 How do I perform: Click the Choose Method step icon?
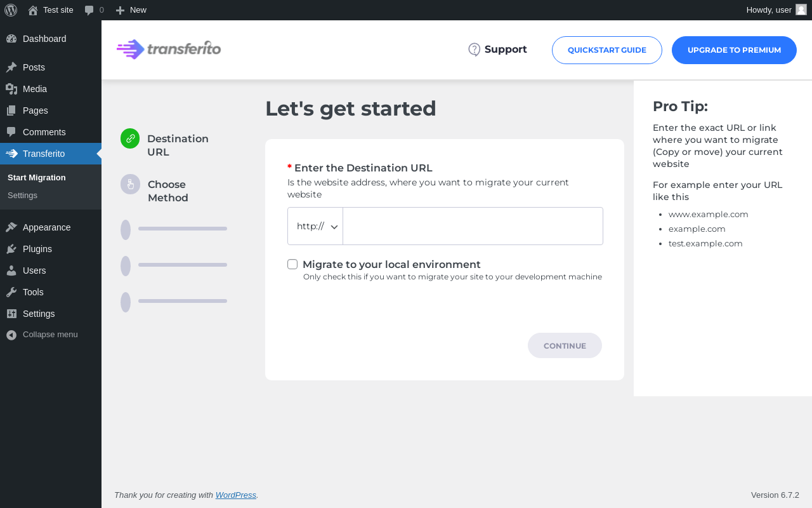click(130, 184)
